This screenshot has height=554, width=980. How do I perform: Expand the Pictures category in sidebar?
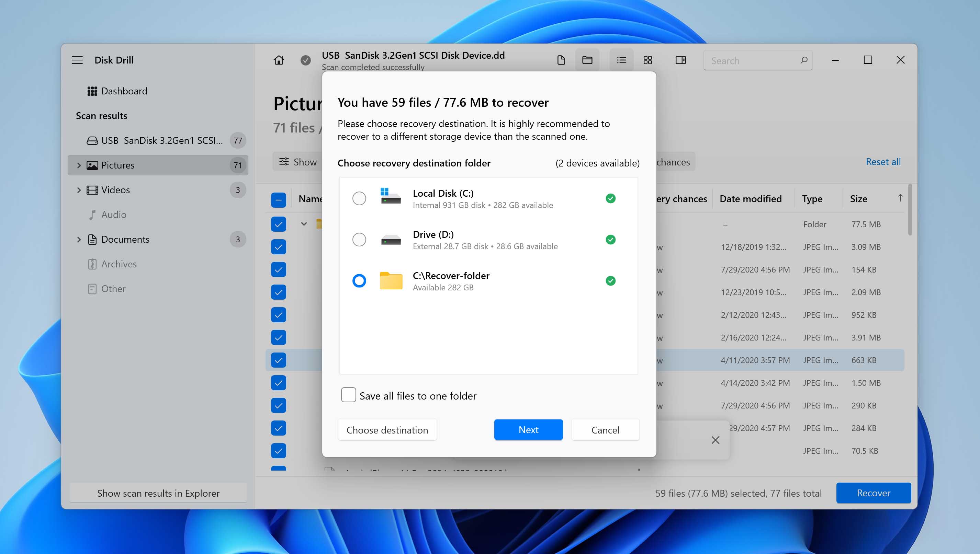[79, 165]
